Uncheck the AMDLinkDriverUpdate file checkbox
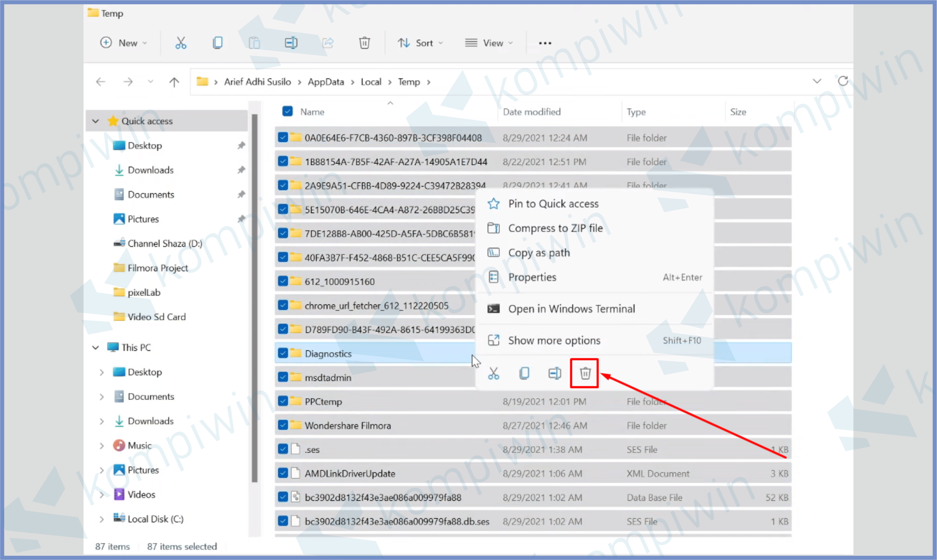937x560 pixels. click(283, 473)
